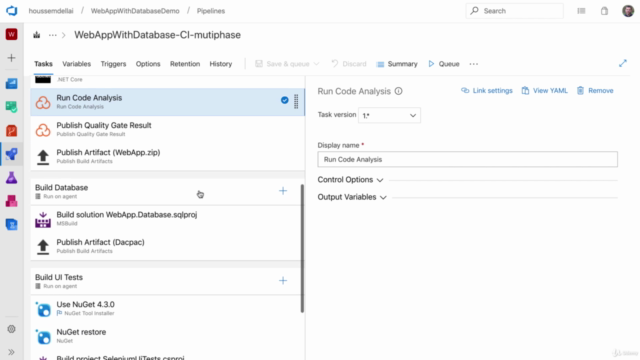
Task: Expand Control Options section
Action: coord(351,180)
